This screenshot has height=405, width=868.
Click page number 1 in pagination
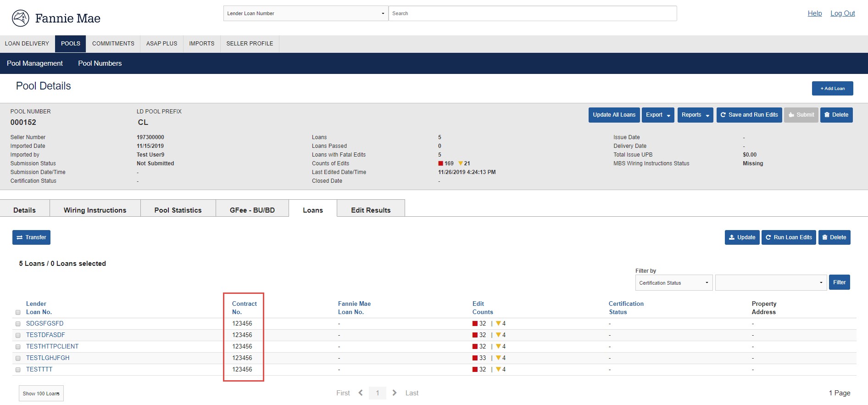coord(378,393)
